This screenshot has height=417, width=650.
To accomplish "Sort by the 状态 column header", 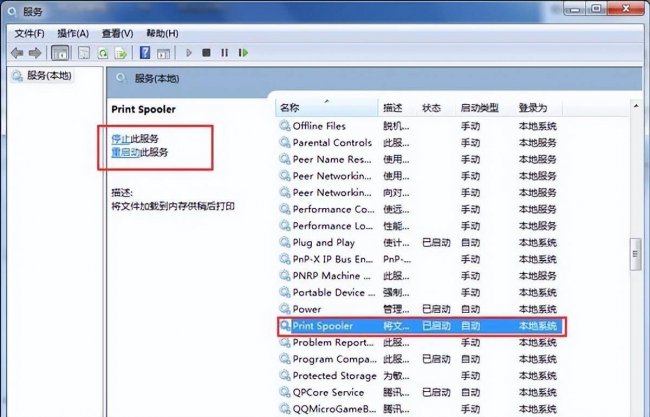I will pyautogui.click(x=436, y=108).
